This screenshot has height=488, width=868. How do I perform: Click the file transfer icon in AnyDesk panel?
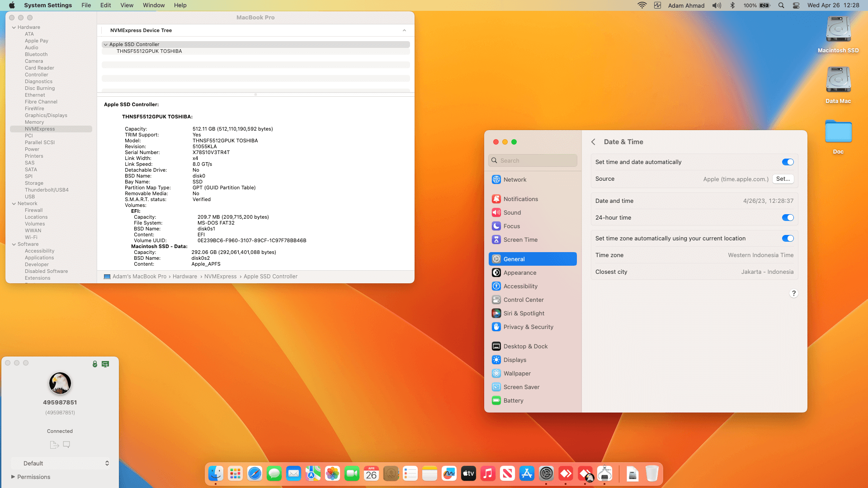pos(54,445)
